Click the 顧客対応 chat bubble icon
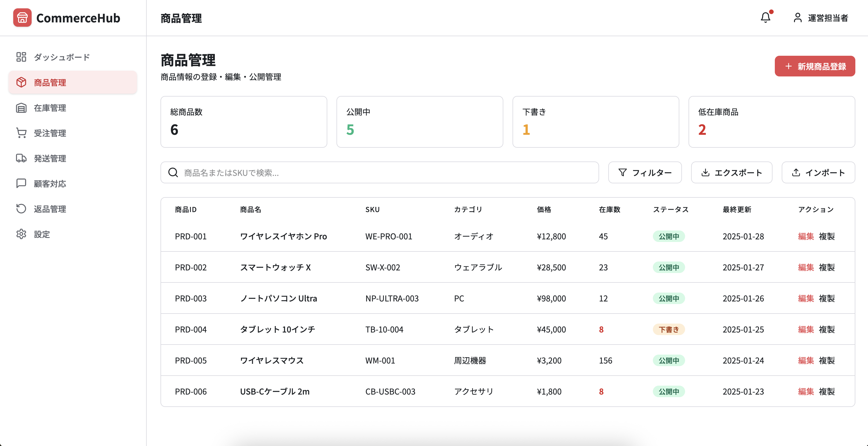This screenshot has width=868, height=446. 21,183
